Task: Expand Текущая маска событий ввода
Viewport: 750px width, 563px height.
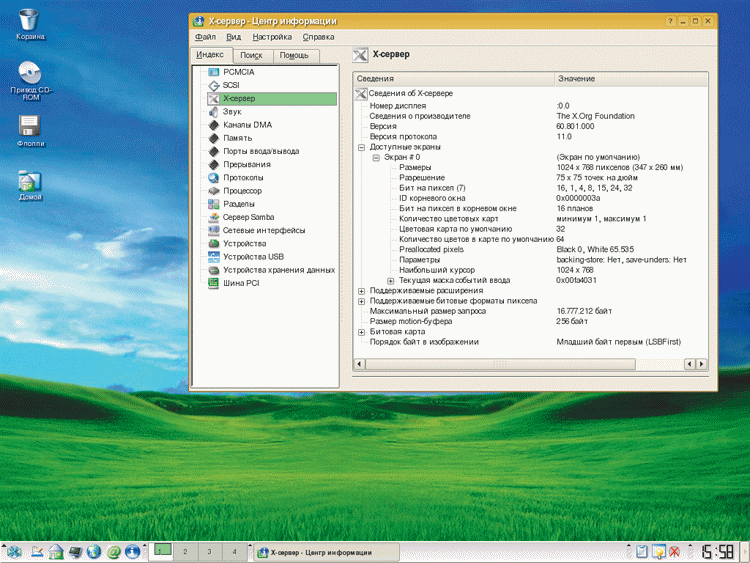Action: (x=391, y=281)
